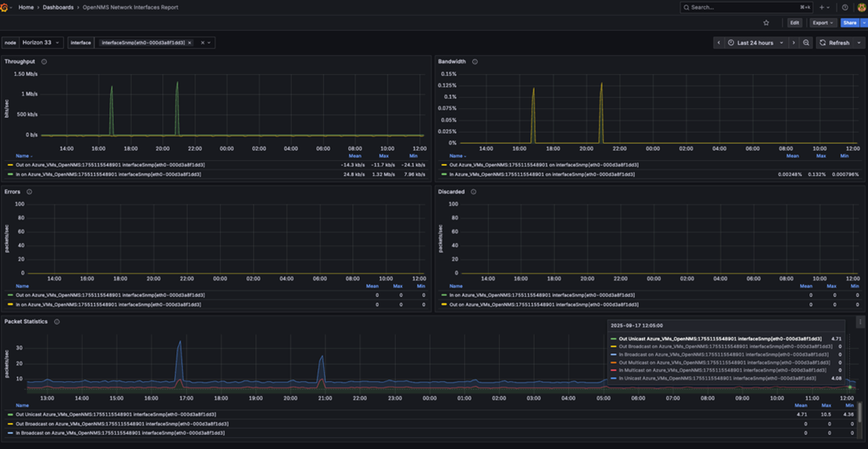
Task: Open the user profile avatar
Action: (861, 7)
